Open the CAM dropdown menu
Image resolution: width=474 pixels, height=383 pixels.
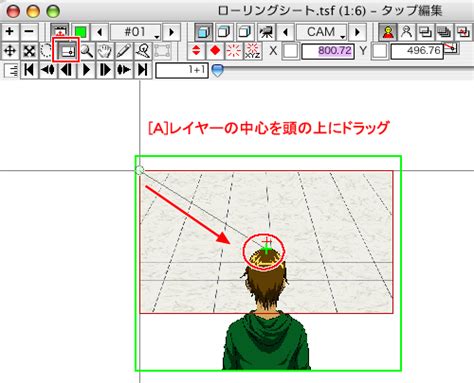click(321, 32)
